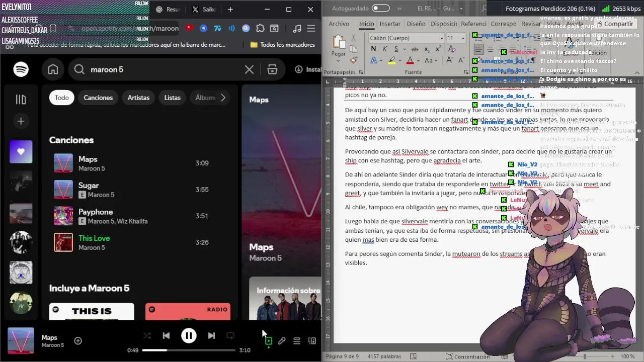The image size is (644, 362).
Task: Toggle the Now Playing view green icon
Action: pyautogui.click(x=269, y=341)
